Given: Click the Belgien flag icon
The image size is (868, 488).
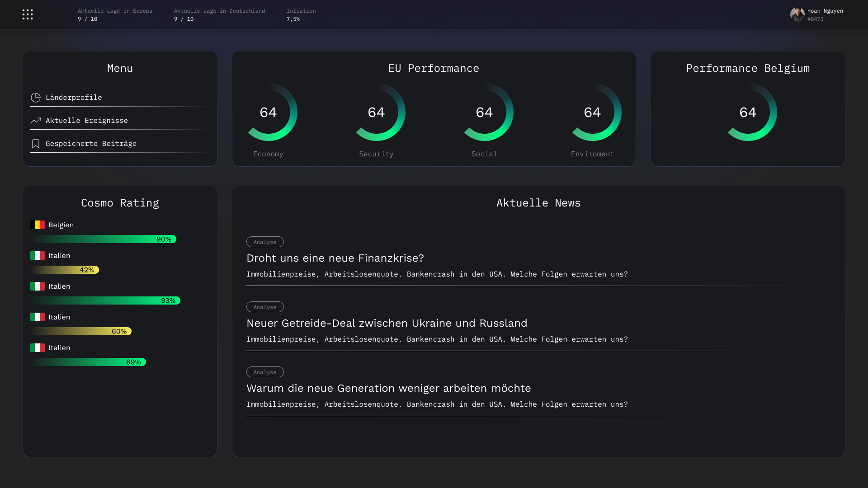Looking at the screenshot, I should (x=38, y=225).
